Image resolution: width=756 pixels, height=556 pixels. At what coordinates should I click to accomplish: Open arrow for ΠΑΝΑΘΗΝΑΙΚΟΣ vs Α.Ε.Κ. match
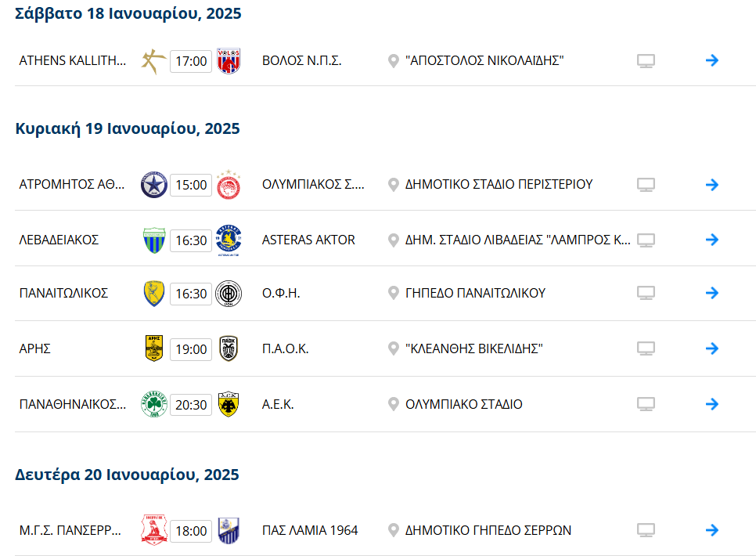point(711,404)
